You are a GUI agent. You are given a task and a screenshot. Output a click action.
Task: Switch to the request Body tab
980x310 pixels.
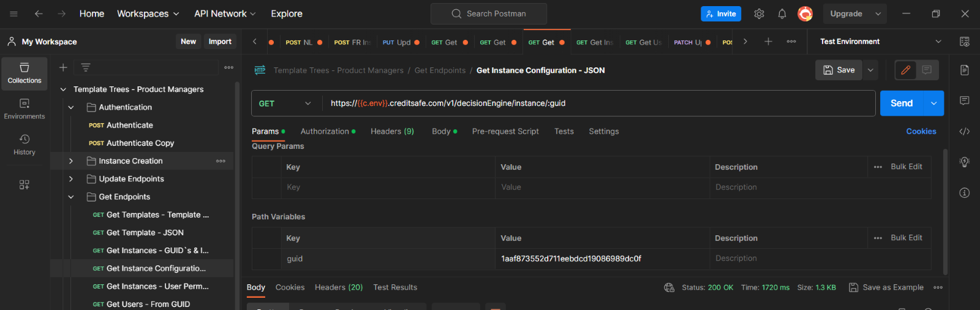point(444,131)
